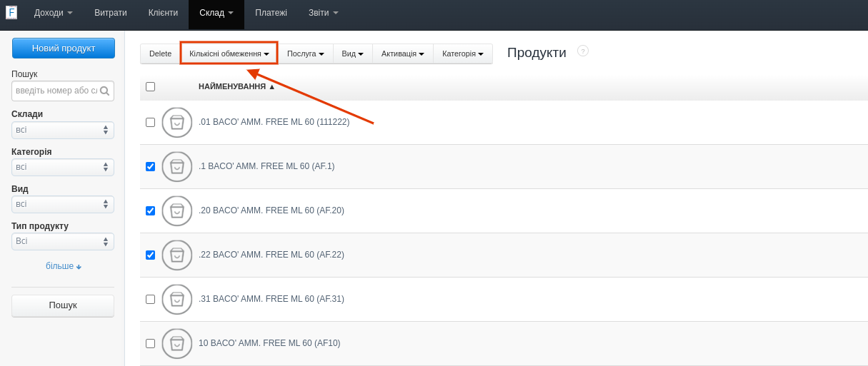Viewport: 868px width, 366px height.
Task: Click the search magnifier icon in Пошук field
Action: click(104, 91)
